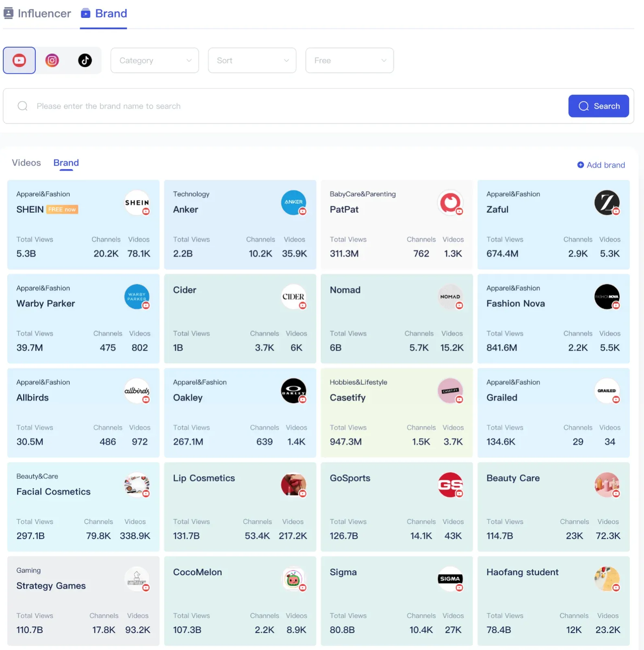Click the Casetify logo icon

[450, 390]
